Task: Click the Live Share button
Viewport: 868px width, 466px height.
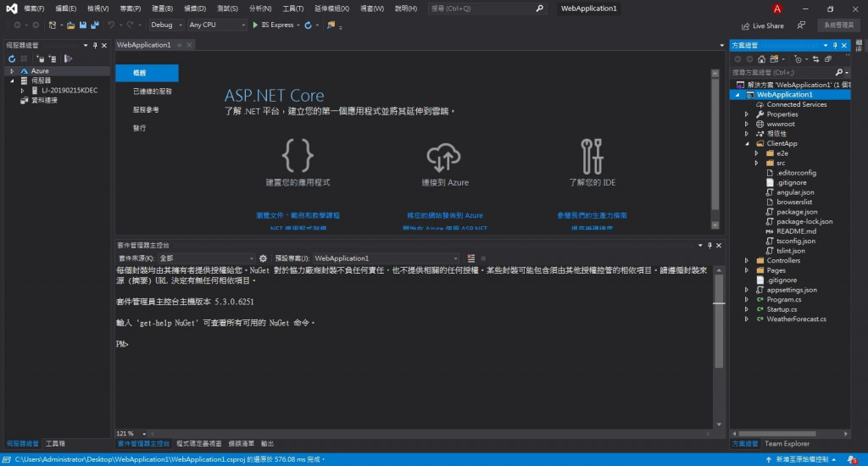Action: point(762,25)
